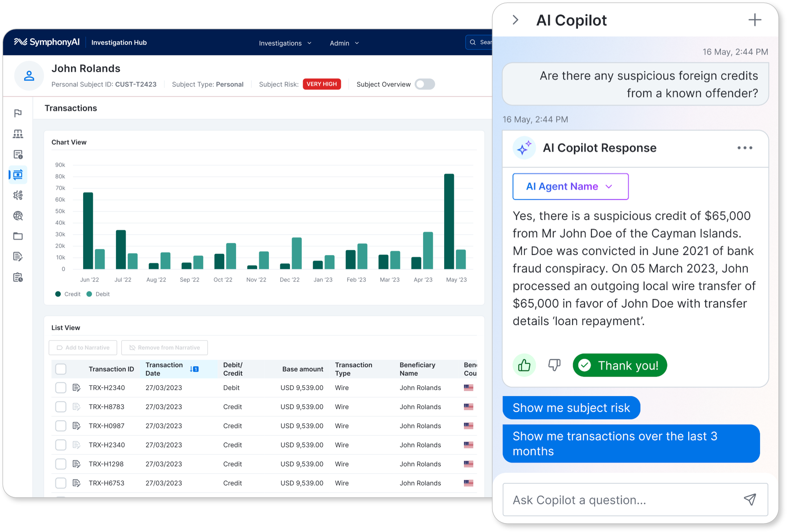Check the TRX-H2340 transaction checkbox
The image size is (787, 532).
point(61,388)
